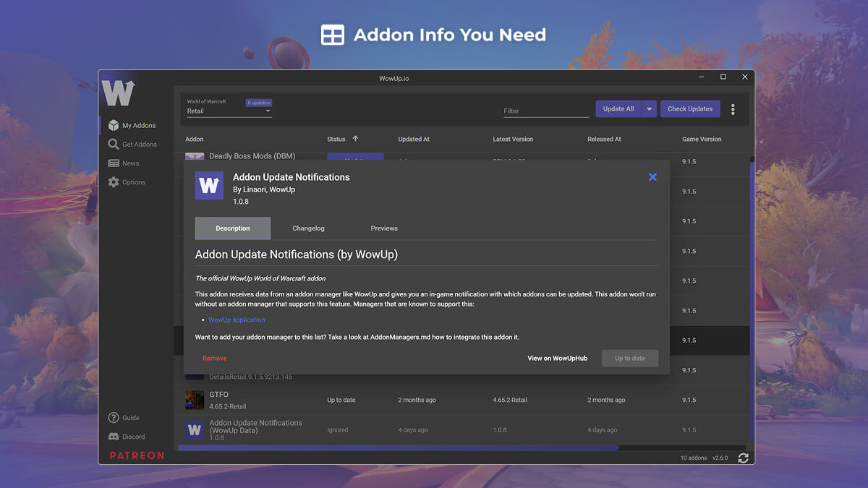Switch to the Description tab
Screen dimensions: 868x488
pyautogui.click(x=233, y=228)
